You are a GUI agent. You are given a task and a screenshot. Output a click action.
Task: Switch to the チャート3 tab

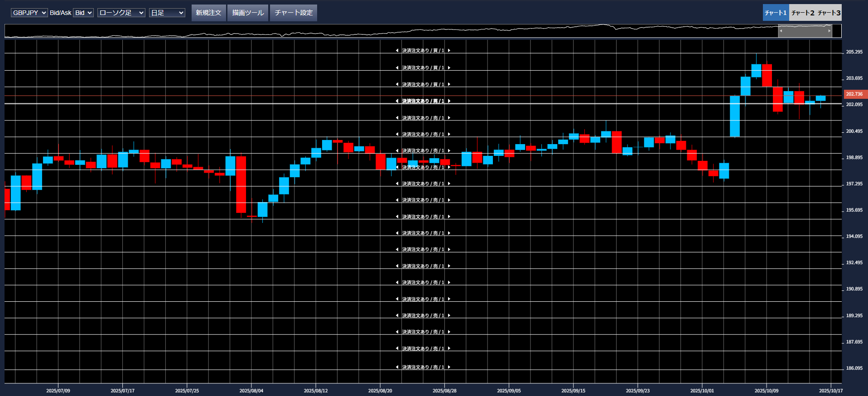(829, 13)
